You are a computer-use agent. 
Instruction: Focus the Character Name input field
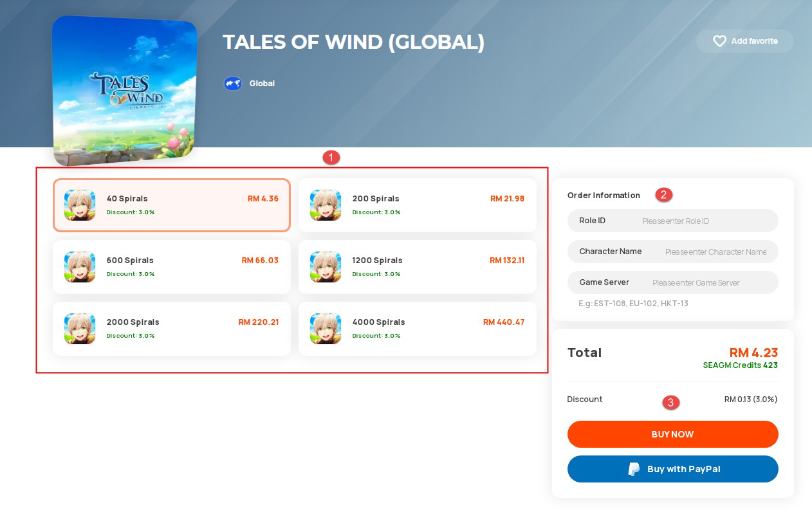coord(673,252)
